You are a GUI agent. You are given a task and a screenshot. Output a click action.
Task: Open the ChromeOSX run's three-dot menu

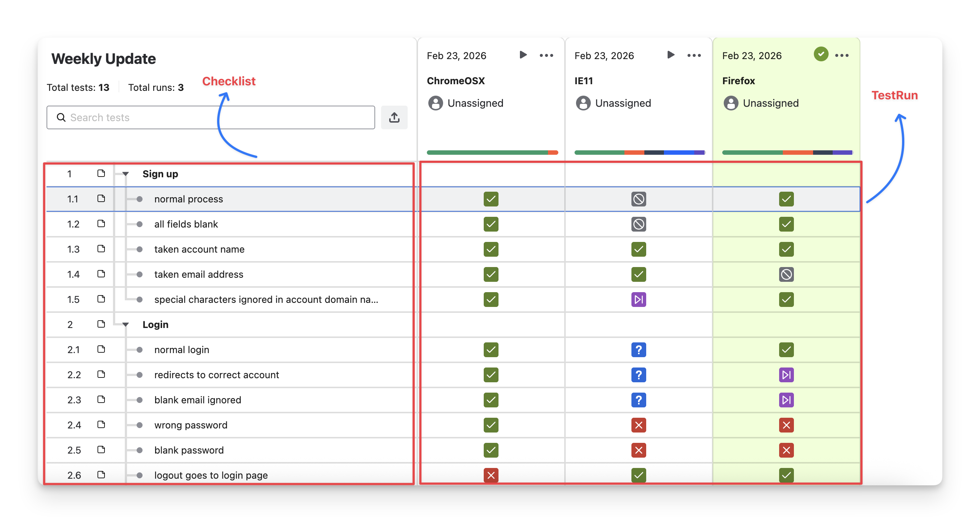coord(546,55)
